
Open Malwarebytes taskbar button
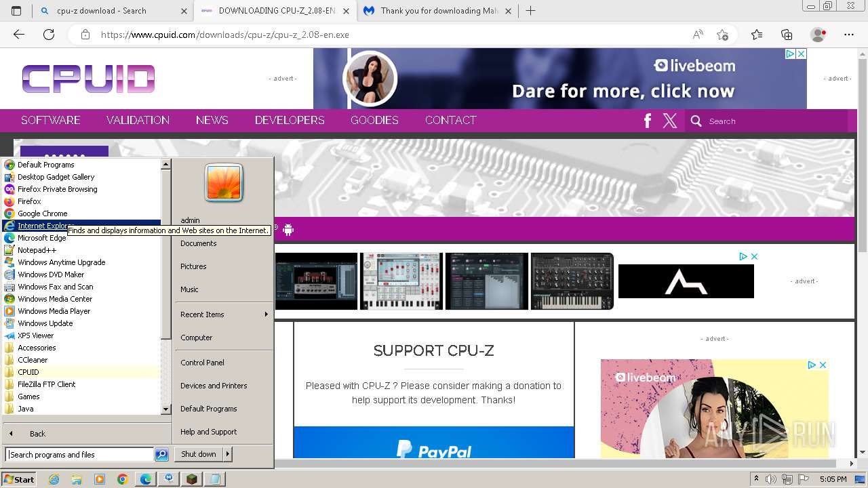(x=169, y=479)
